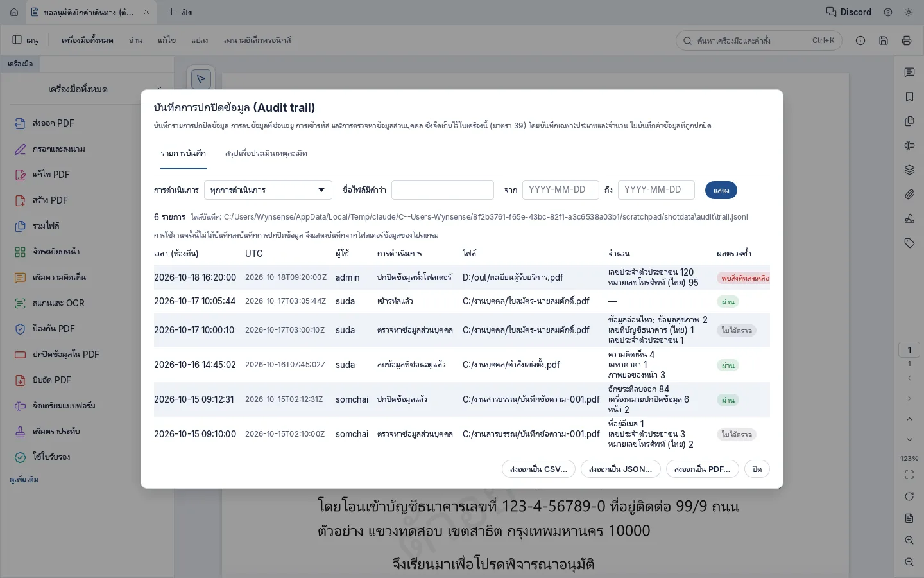Click ส่งออกเป็น CSV... button
The image size is (924, 578).
(x=539, y=469)
